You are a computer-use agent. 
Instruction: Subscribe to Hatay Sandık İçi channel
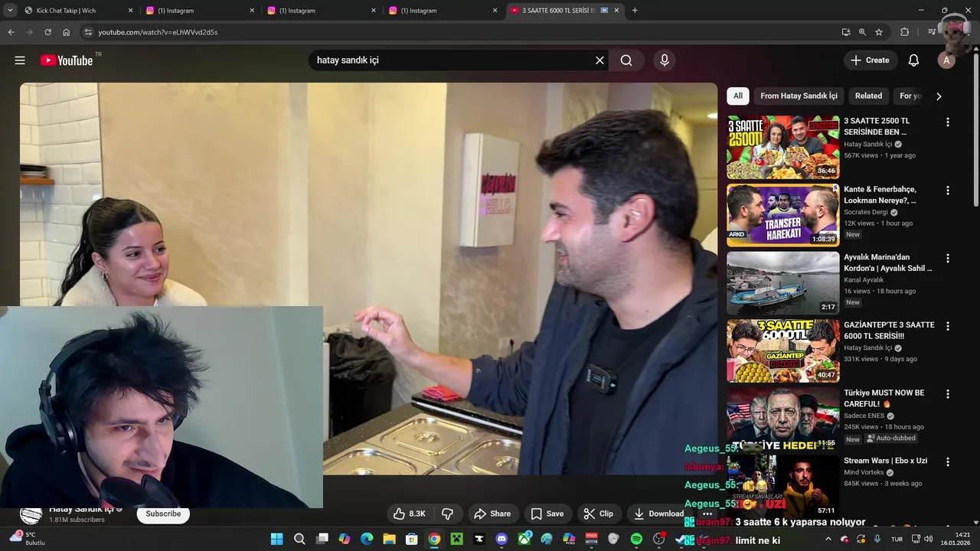163,514
